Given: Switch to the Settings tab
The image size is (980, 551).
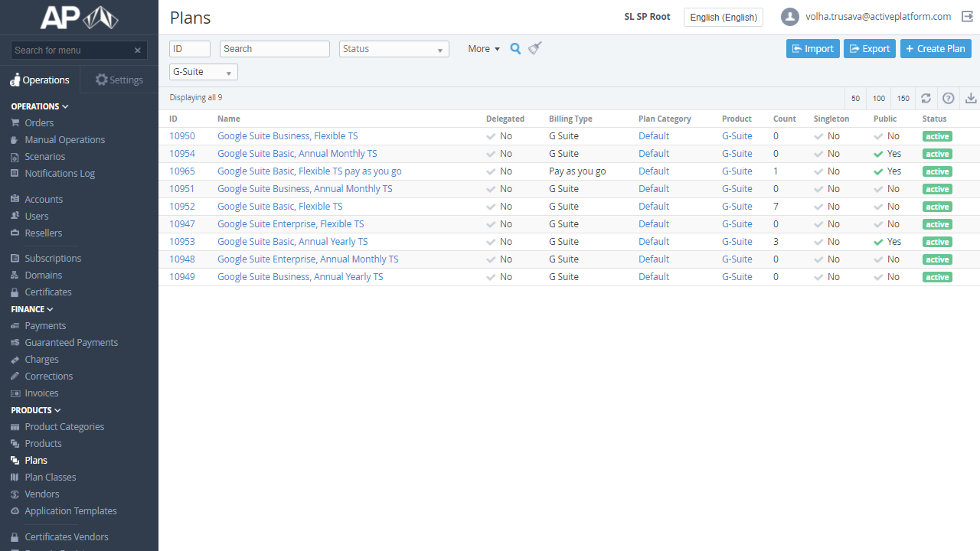Looking at the screenshot, I should pyautogui.click(x=119, y=80).
